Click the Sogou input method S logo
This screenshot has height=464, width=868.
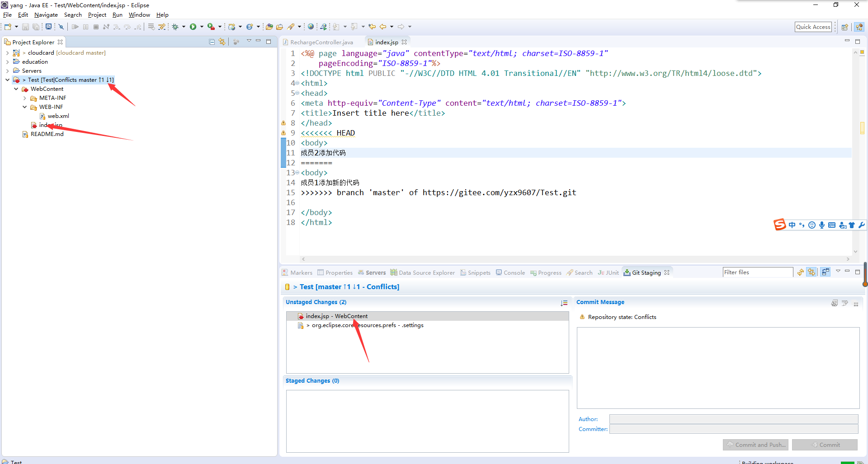point(780,225)
